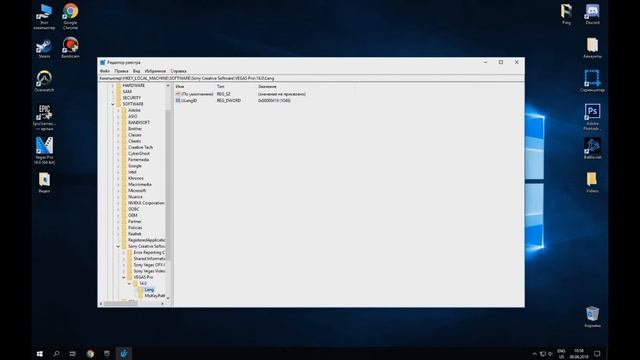Open the Правка menu
Viewport: 640px width, 360px height.
coord(121,71)
